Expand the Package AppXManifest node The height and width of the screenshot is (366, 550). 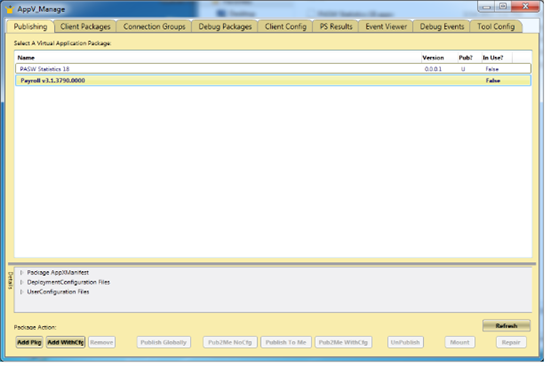[21, 273]
